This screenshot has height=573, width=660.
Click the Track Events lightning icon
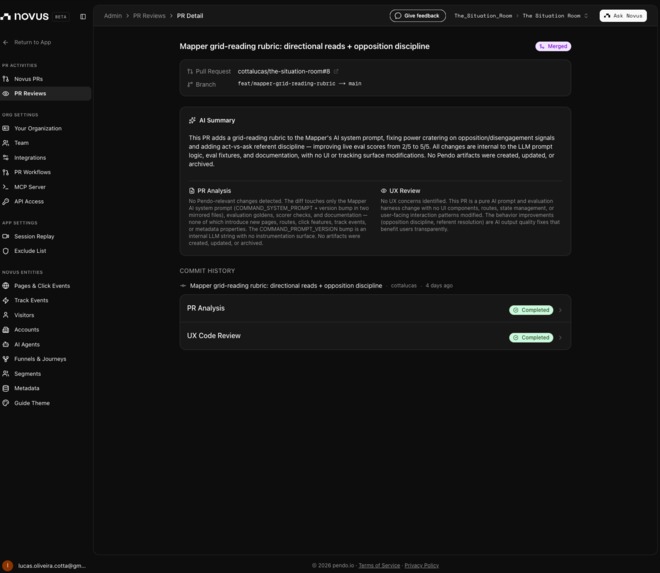click(x=5, y=300)
